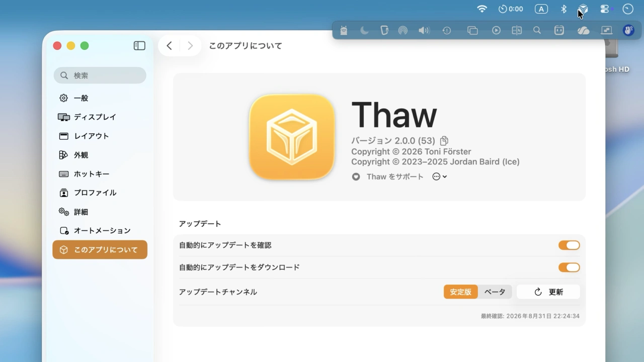Open the プロファイル profiles pane
This screenshot has width=644, height=362.
(100, 193)
